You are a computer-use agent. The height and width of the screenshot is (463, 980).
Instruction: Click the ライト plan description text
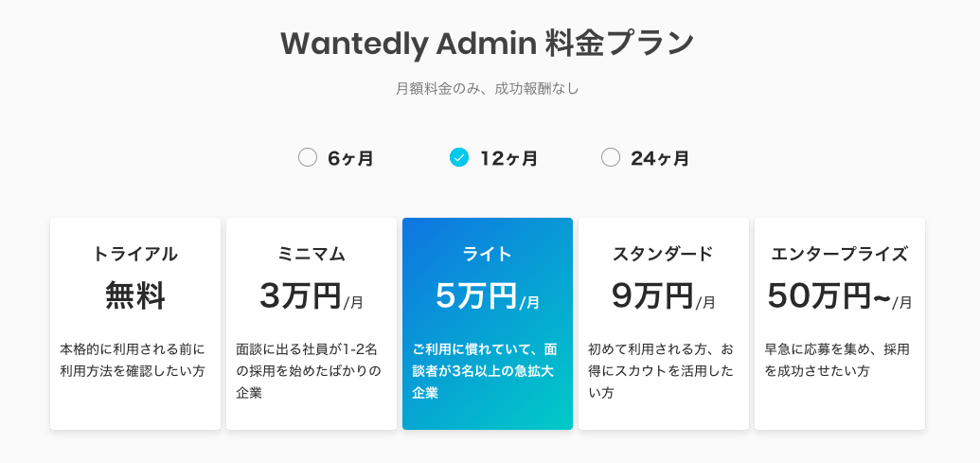pyautogui.click(x=486, y=370)
